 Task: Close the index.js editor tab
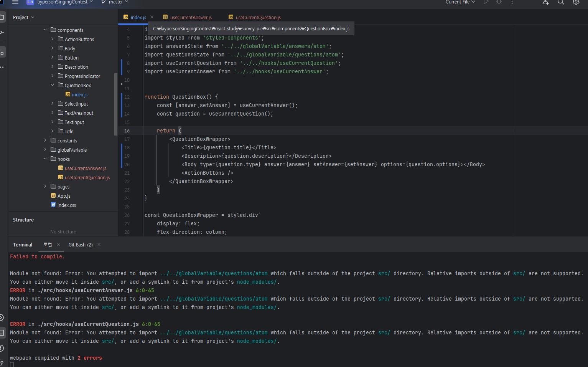point(152,17)
